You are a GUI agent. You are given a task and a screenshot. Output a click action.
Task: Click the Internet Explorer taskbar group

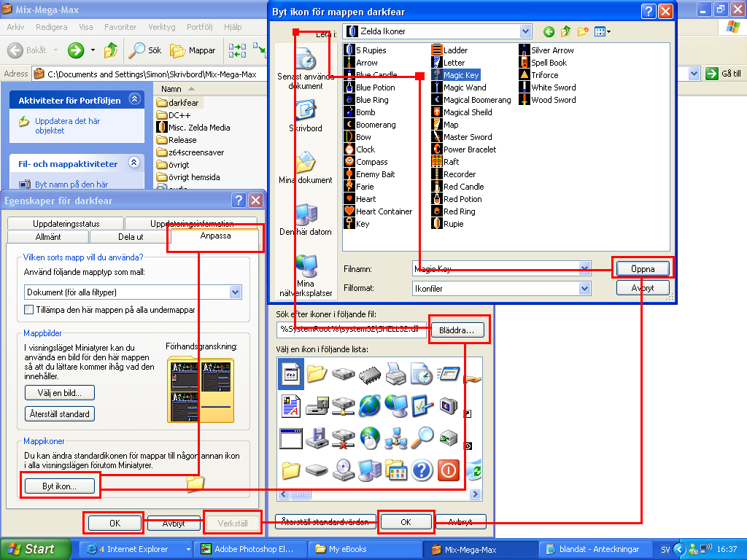tap(136, 549)
